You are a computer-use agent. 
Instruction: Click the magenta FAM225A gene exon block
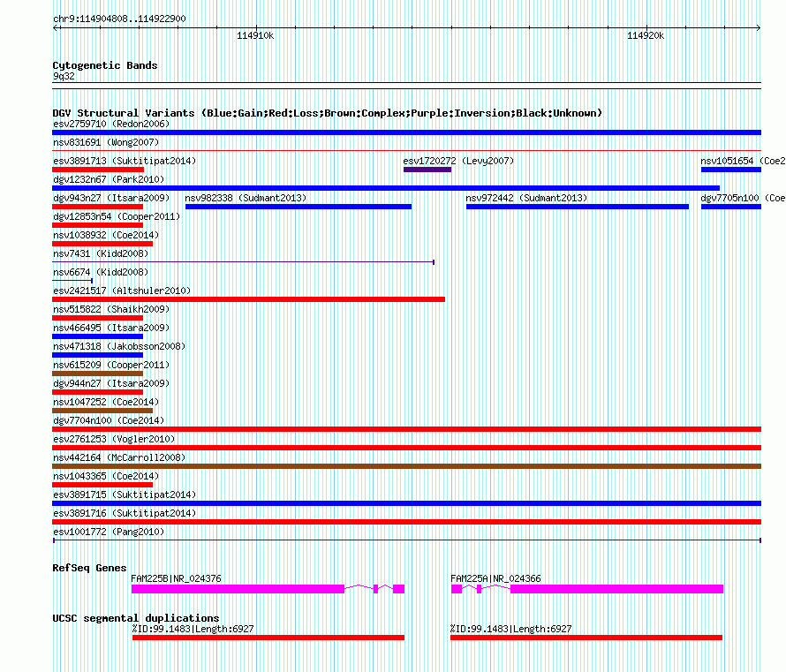point(616,589)
